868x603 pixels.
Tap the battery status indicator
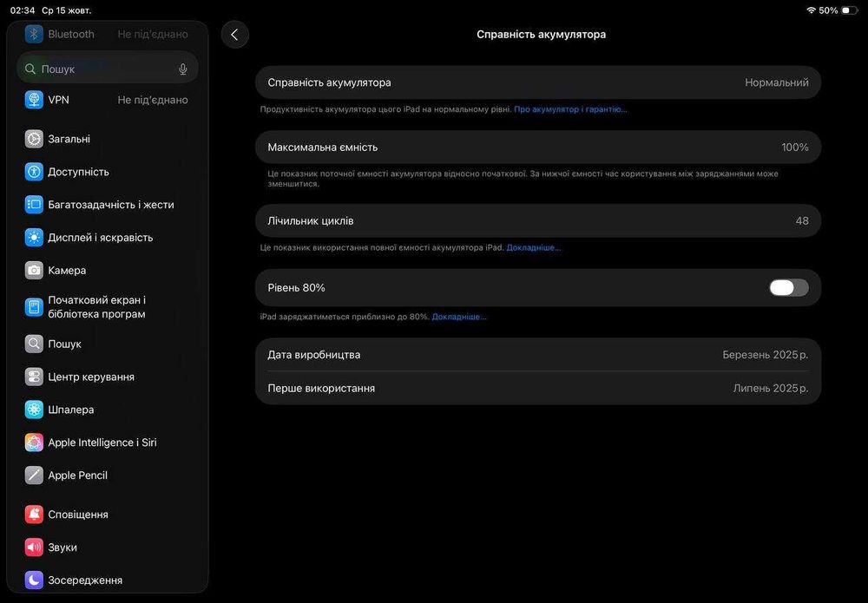tap(848, 10)
